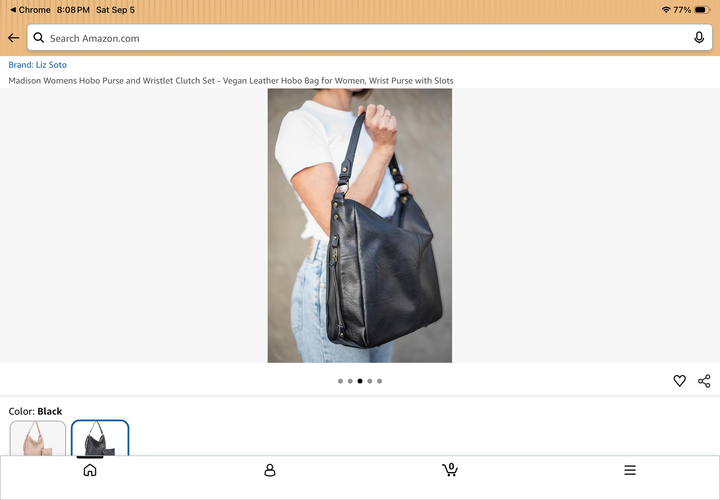Open the shopping cart icon
This screenshot has width=720, height=500.
pos(450,470)
